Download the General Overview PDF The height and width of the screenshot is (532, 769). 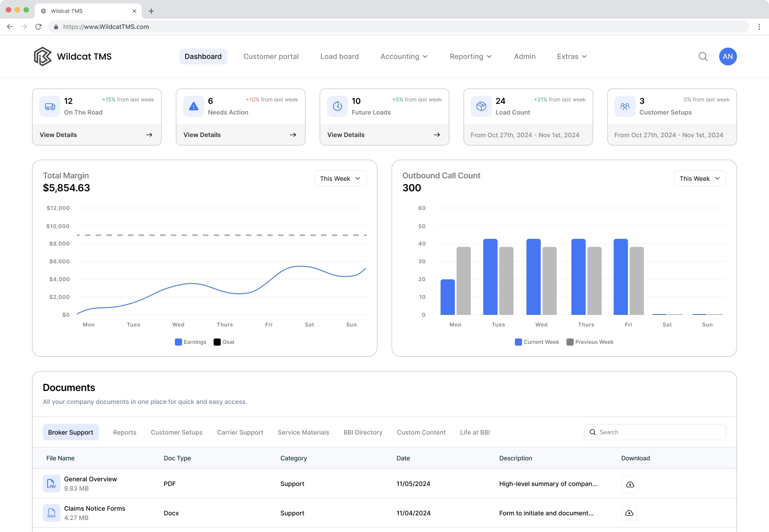(x=630, y=484)
